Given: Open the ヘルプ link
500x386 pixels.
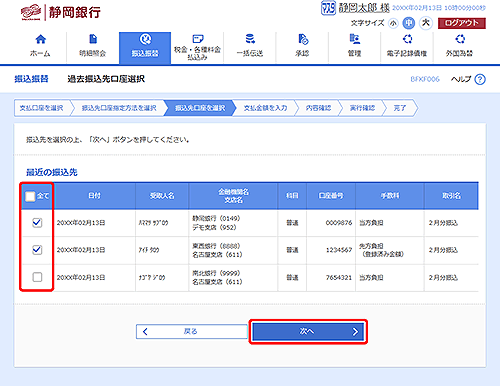Looking at the screenshot, I should (x=461, y=79).
